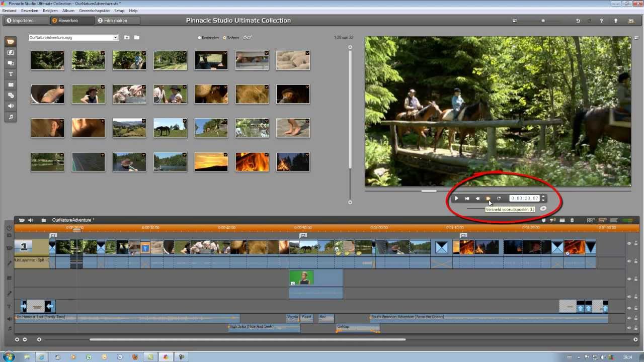Viewport: 644px width, 362px height.
Task: Switch to Storyboard view icon
Action: coord(591,220)
